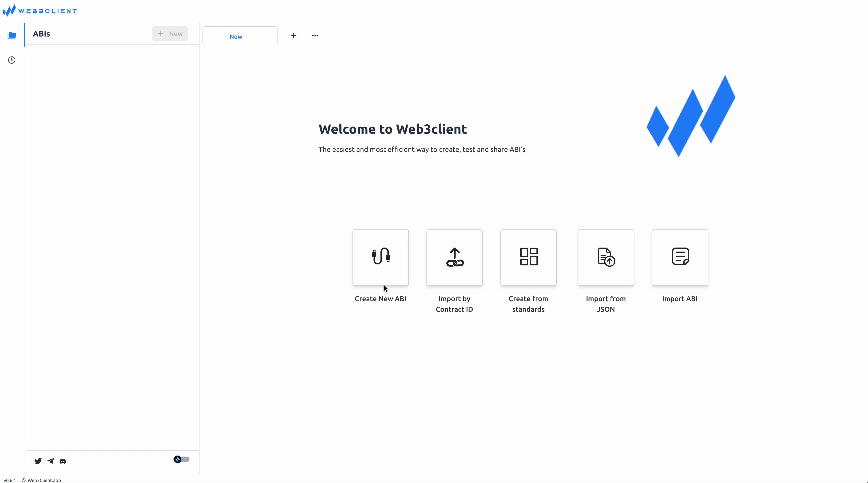Viewport: 868px width, 483px height.
Task: Click the New button in ABIs panel
Action: coord(170,34)
